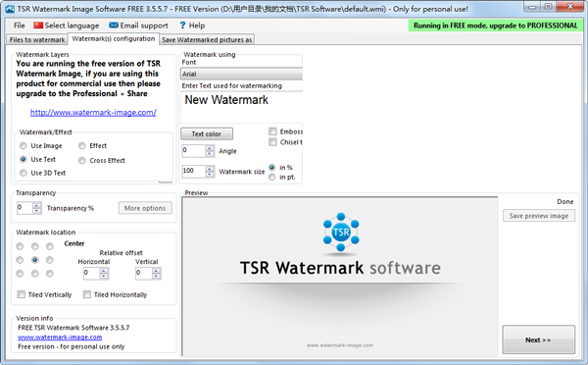588x365 pixels.
Task: Open the watermark-image.com link in Watermark Layers
Action: (x=93, y=112)
